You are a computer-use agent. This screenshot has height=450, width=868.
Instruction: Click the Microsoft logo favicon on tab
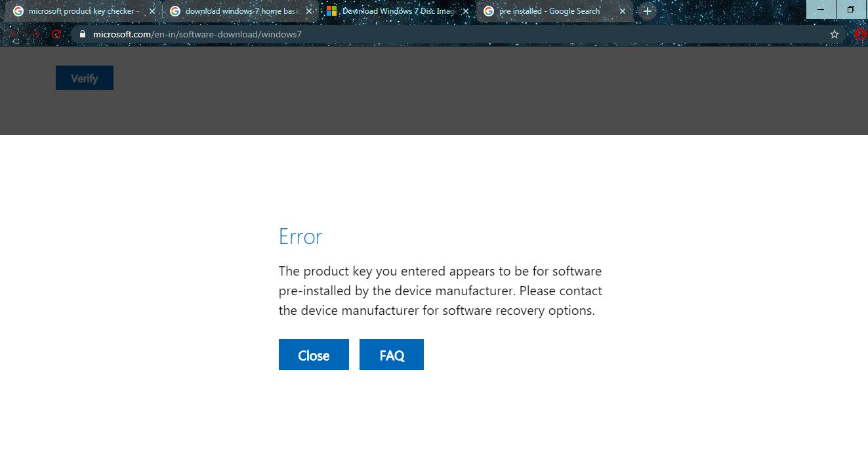331,11
